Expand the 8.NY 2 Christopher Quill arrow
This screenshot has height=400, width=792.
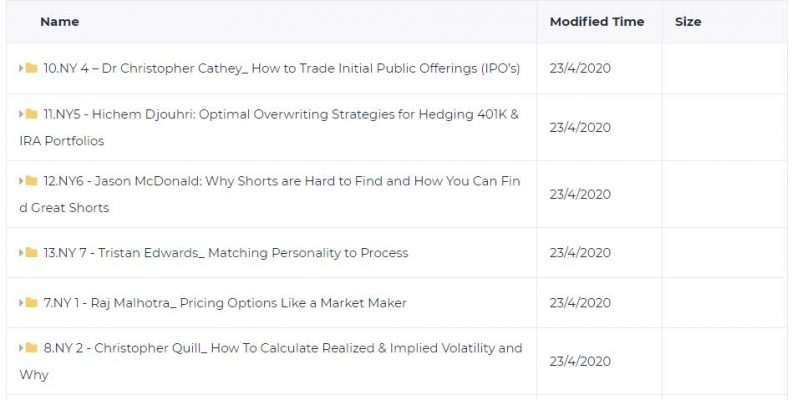click(x=21, y=347)
